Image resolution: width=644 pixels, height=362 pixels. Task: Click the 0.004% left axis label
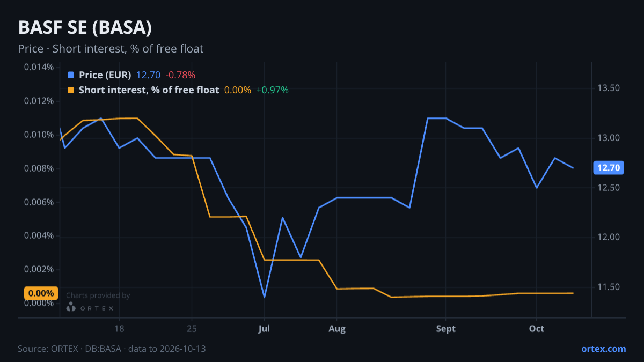39,235
